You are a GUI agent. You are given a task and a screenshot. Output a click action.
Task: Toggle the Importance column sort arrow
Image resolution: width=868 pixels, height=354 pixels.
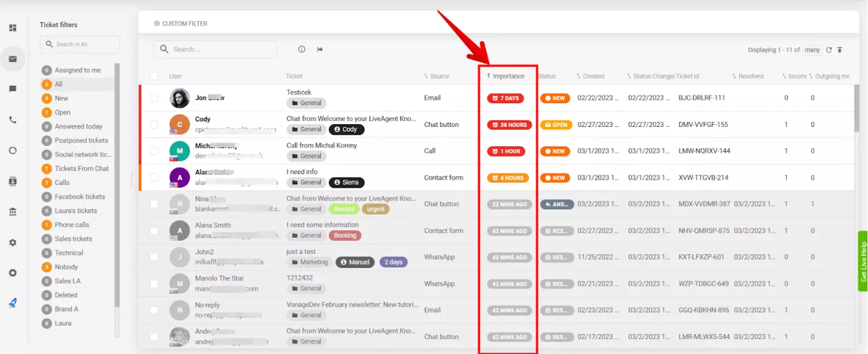488,76
